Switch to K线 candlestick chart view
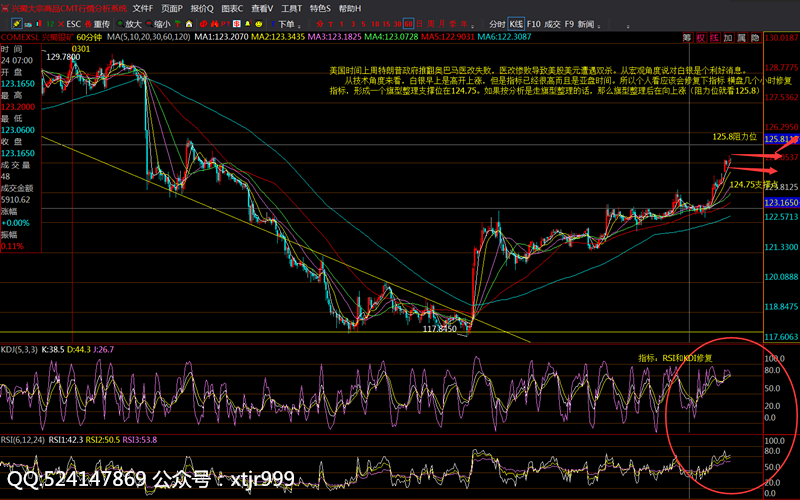Screen dimensions: 800x500 coord(515,23)
